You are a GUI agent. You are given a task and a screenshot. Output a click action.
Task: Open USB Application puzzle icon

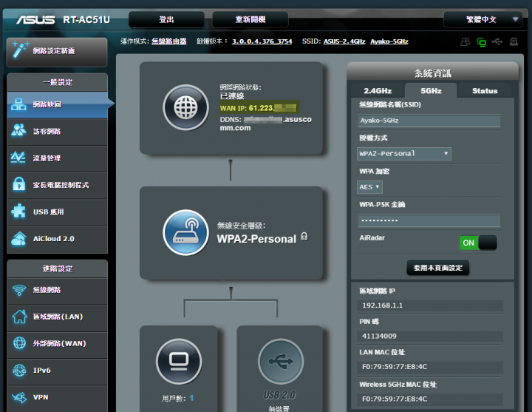tap(18, 211)
